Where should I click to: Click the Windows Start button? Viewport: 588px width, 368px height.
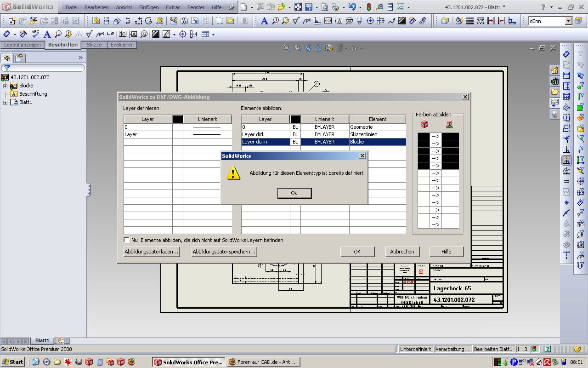click(13, 362)
